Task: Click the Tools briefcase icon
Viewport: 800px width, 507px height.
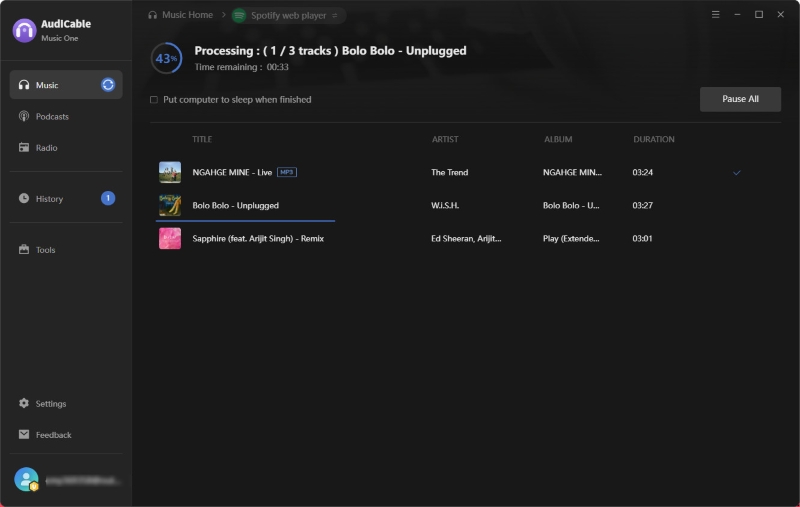Action: (24, 249)
